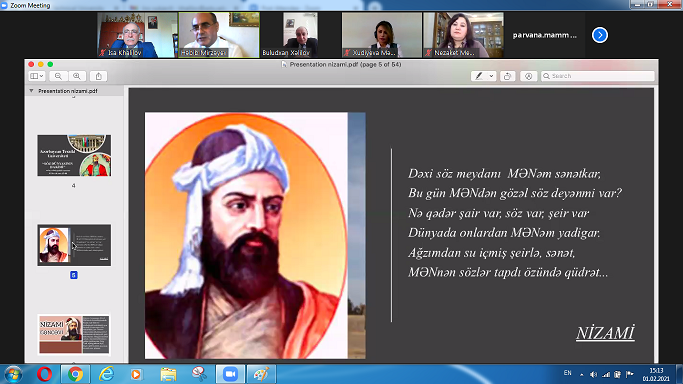
Task: Zoom in the PDF with the plus magnifier
Action: (x=77, y=76)
